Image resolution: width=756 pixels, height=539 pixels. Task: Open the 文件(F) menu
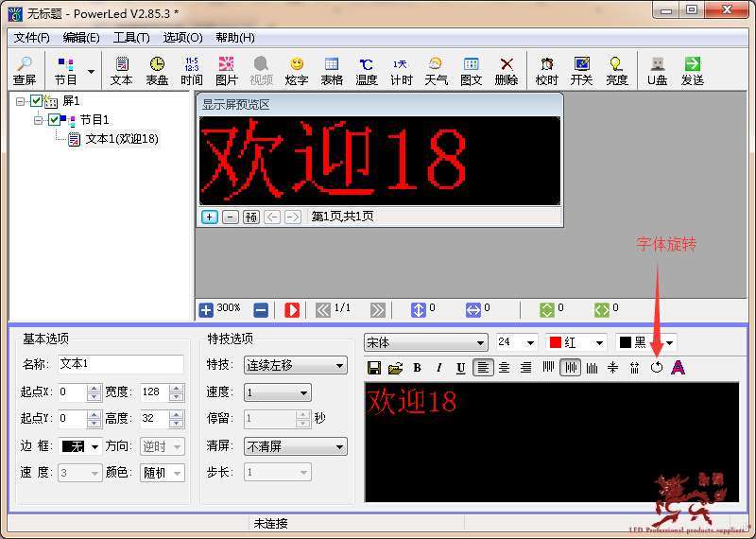click(32, 38)
